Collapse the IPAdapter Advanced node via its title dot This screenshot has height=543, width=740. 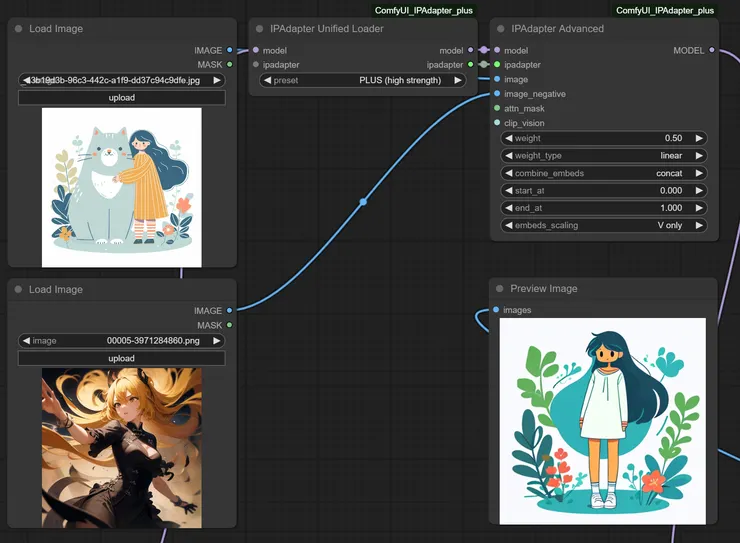tap(500, 29)
